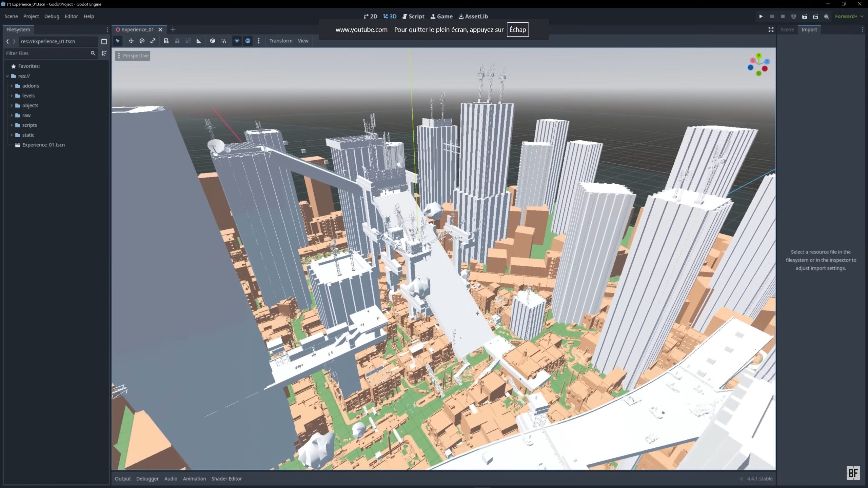Image resolution: width=868 pixels, height=488 pixels.
Task: Run the current scene clapperboard icon
Action: tap(804, 16)
